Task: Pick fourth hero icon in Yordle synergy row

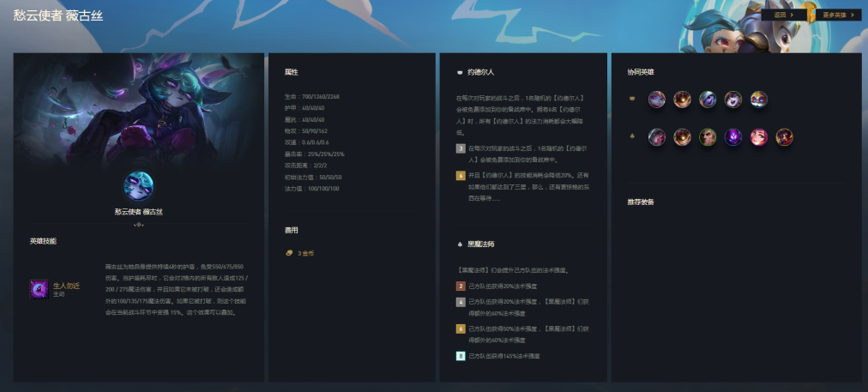Action: click(733, 100)
